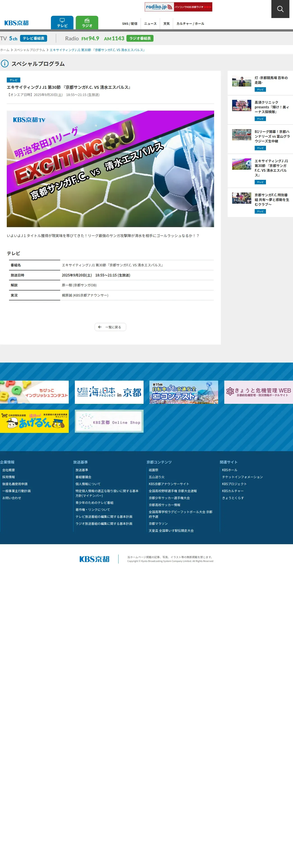
Task: Open きょうと危機管理 WEB banner
Action: coord(259,392)
